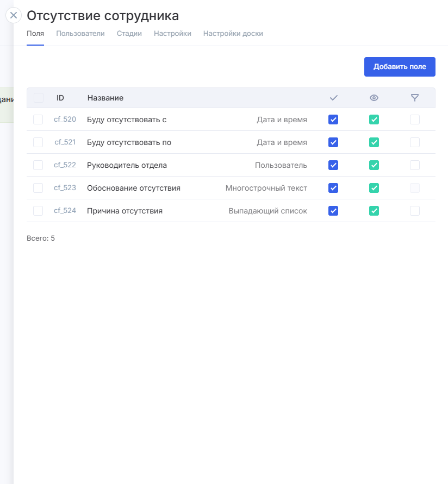The image size is (448, 484).
Task: Click the Название column header
Action: [x=105, y=98]
